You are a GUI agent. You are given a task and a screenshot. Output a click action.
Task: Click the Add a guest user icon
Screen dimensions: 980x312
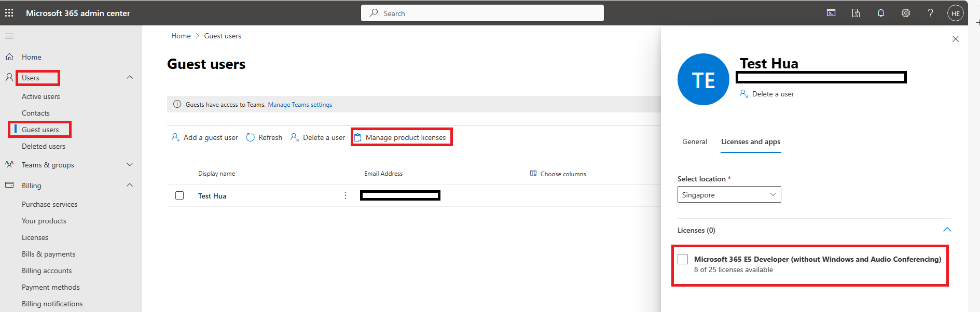click(x=176, y=137)
